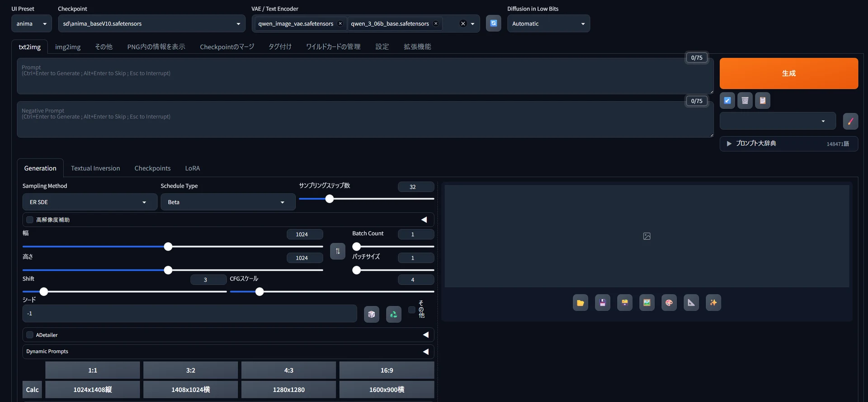868x402 pixels.
Task: Click the swap width and height icon
Action: (338, 251)
